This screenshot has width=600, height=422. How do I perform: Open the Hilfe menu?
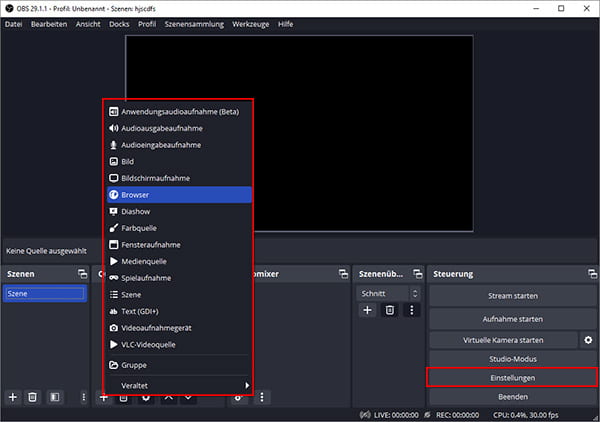[x=285, y=24]
